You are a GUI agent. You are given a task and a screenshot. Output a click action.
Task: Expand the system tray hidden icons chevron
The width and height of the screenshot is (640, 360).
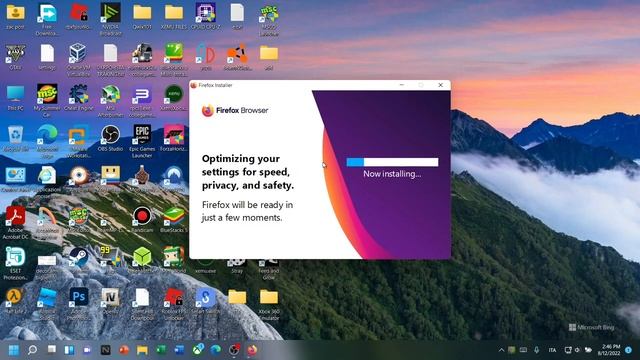pyautogui.click(x=501, y=350)
